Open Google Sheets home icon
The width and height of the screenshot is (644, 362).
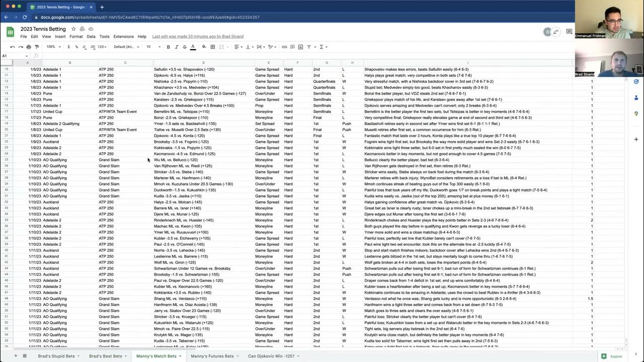(10, 32)
